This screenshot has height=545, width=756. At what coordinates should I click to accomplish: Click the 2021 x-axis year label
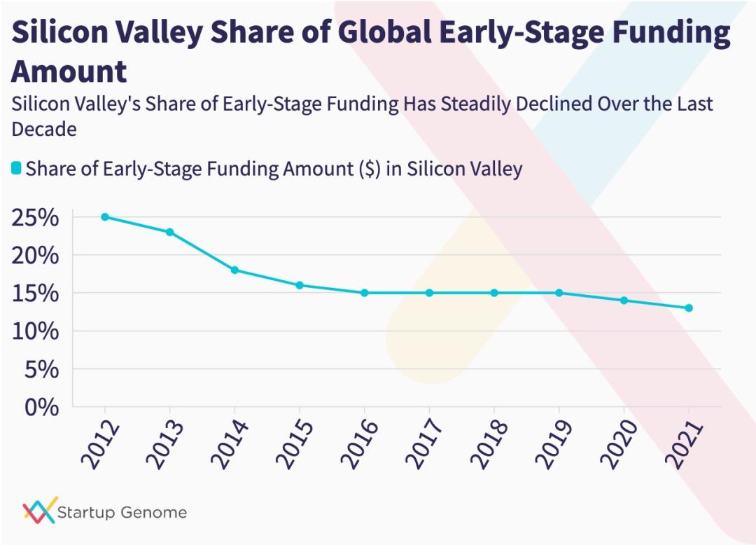(x=683, y=444)
